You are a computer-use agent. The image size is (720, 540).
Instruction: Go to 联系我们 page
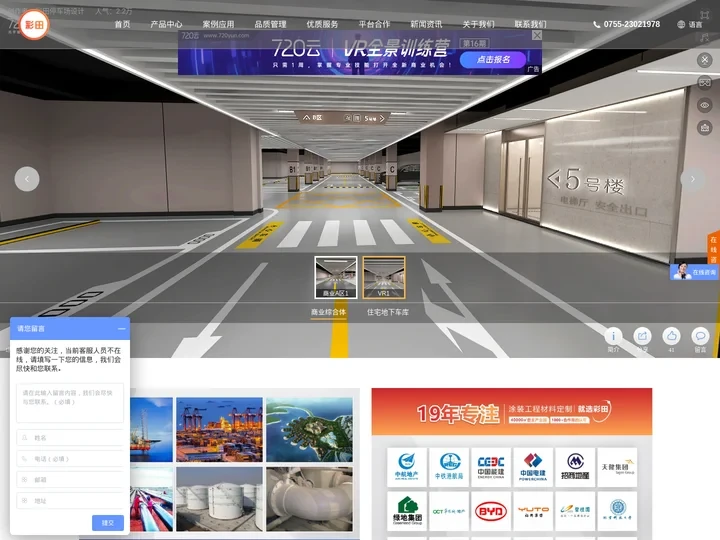click(530, 24)
